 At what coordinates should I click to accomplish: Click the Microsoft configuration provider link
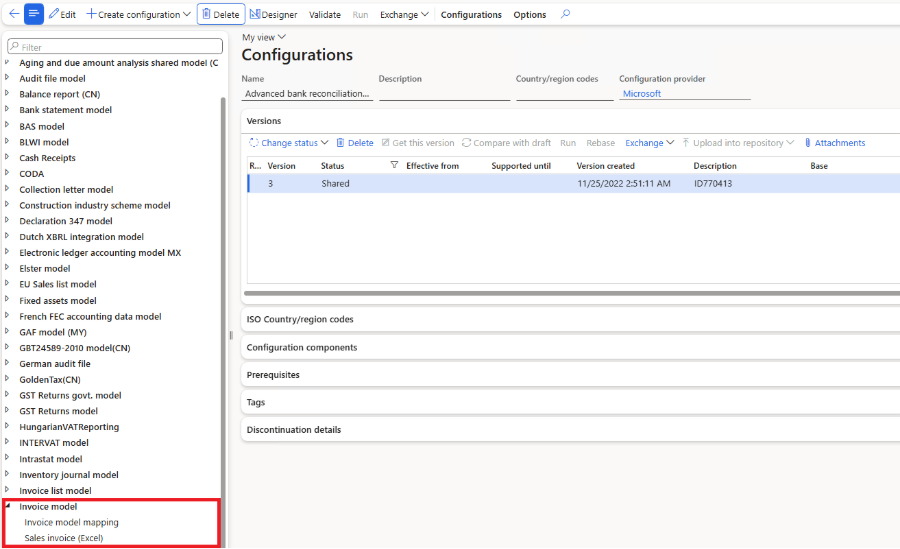coord(641,94)
